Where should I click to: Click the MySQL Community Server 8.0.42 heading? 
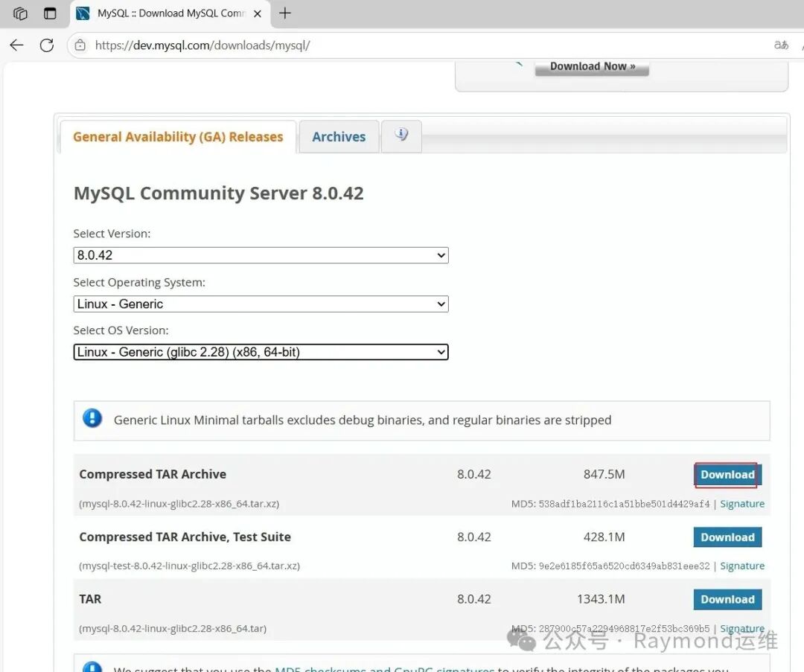[x=218, y=193]
